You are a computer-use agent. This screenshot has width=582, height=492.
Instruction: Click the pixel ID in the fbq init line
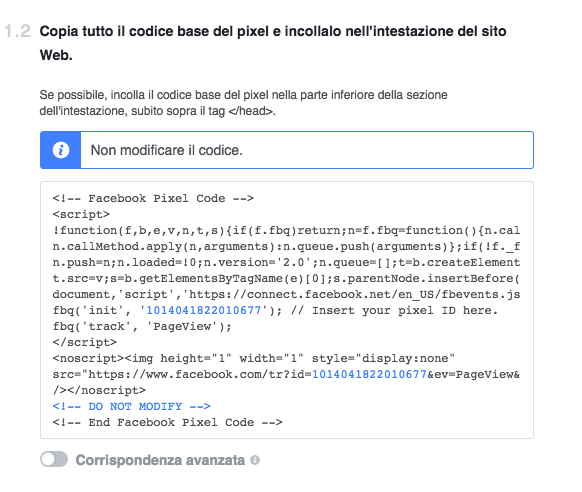click(x=204, y=310)
